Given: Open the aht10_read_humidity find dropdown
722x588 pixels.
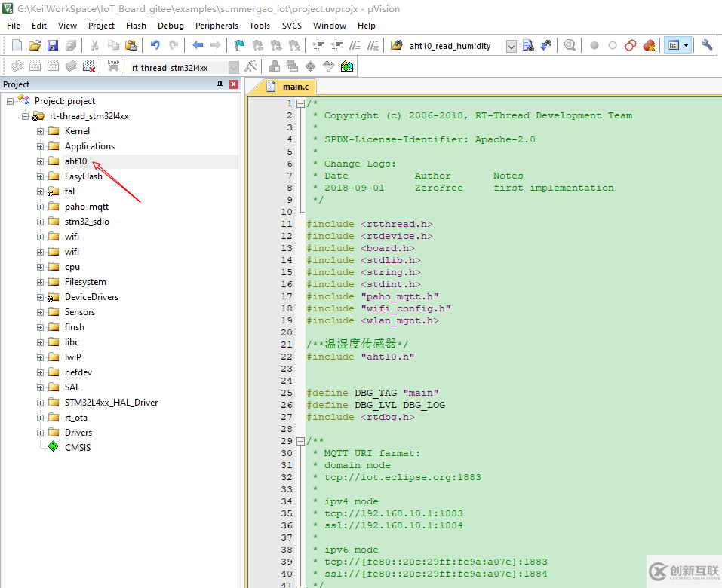Looking at the screenshot, I should [x=511, y=46].
